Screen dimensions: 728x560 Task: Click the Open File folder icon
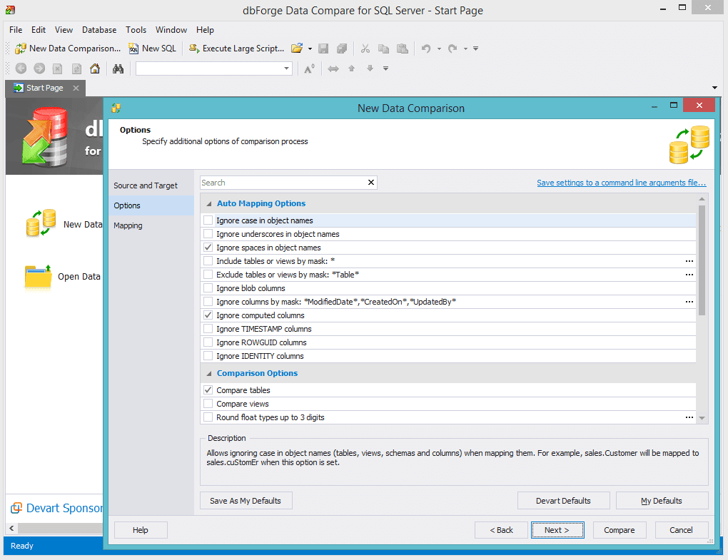click(x=296, y=49)
